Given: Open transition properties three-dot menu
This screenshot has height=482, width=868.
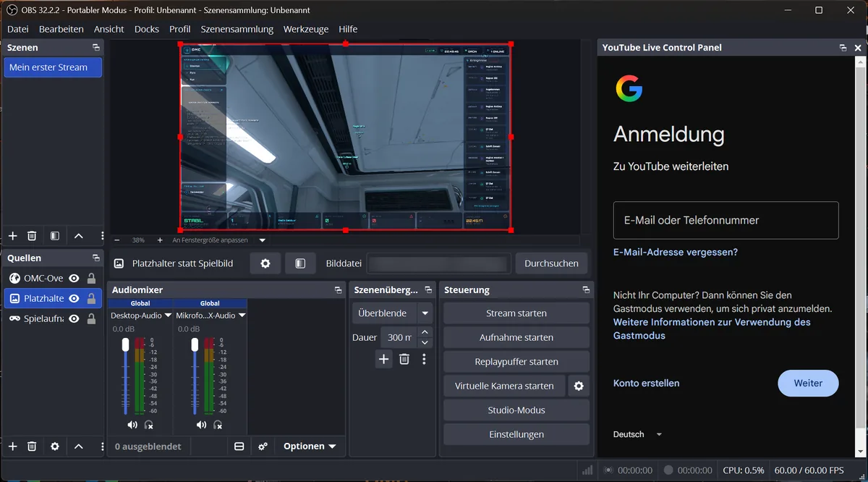Looking at the screenshot, I should pyautogui.click(x=424, y=359).
